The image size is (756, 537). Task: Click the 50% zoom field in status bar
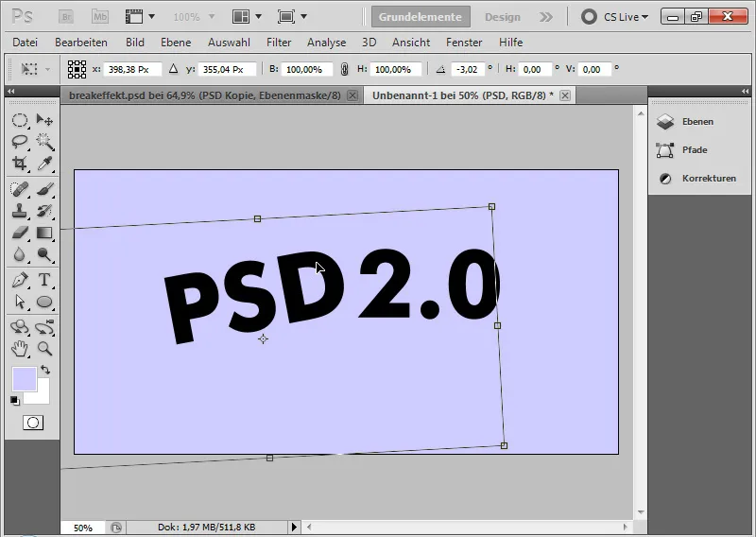coord(83,528)
